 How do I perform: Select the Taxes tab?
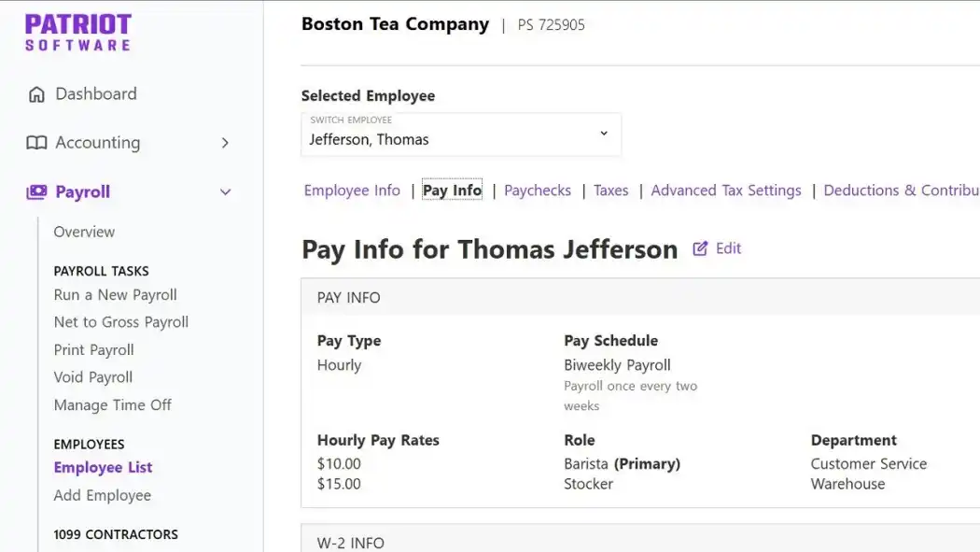click(x=611, y=191)
